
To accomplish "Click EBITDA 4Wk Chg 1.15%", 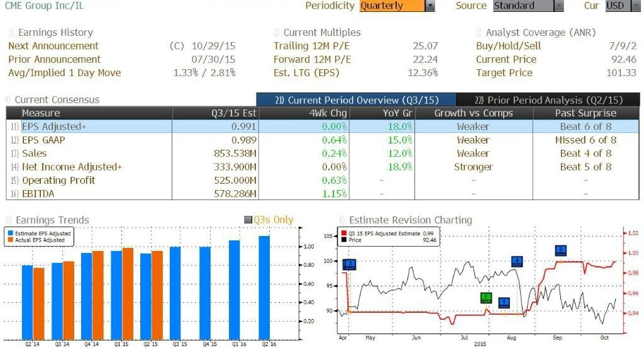I will point(335,194).
